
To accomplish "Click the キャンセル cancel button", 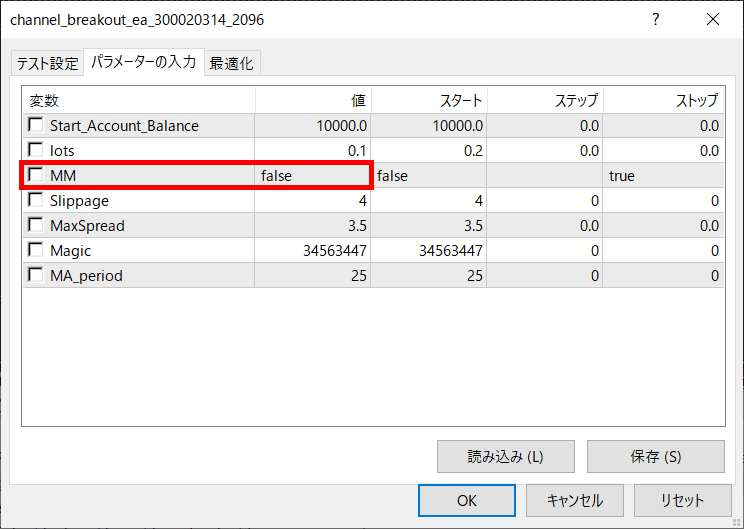I will click(575, 500).
